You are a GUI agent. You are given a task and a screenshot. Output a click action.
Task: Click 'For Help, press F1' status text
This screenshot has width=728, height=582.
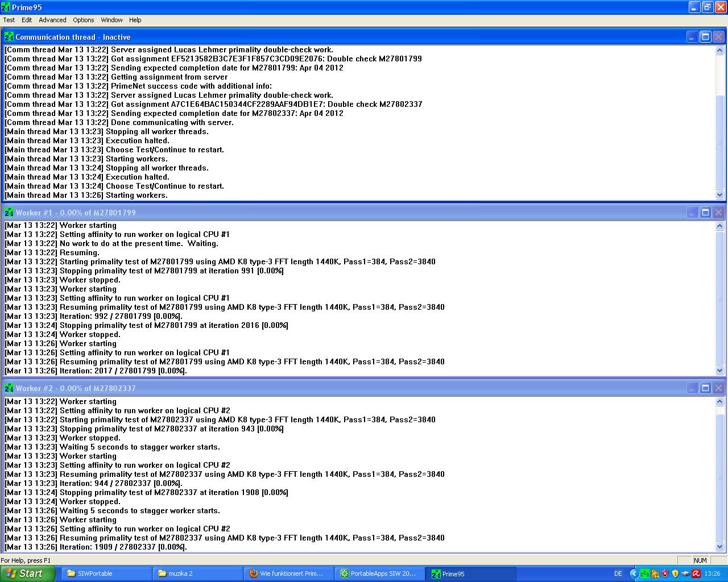(x=26, y=560)
